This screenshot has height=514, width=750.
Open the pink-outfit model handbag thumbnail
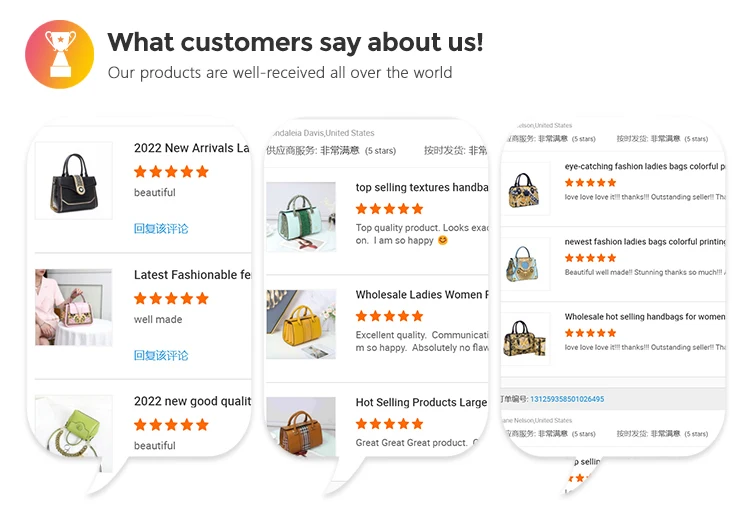[73, 307]
